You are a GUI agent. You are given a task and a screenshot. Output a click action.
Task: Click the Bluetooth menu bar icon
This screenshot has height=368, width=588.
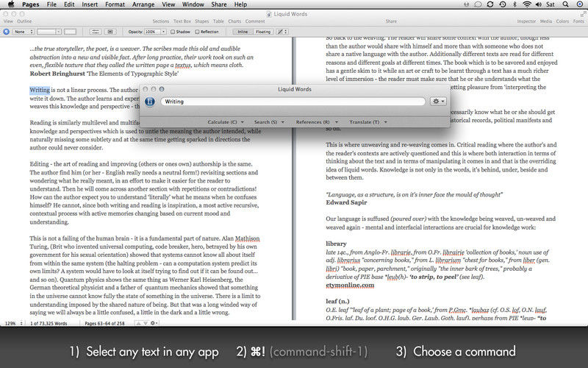point(514,4)
